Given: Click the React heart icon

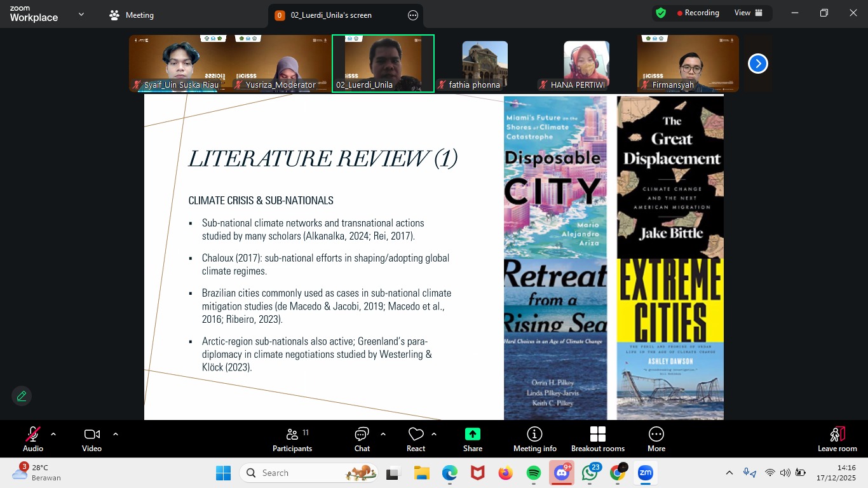Looking at the screenshot, I should (416, 439).
